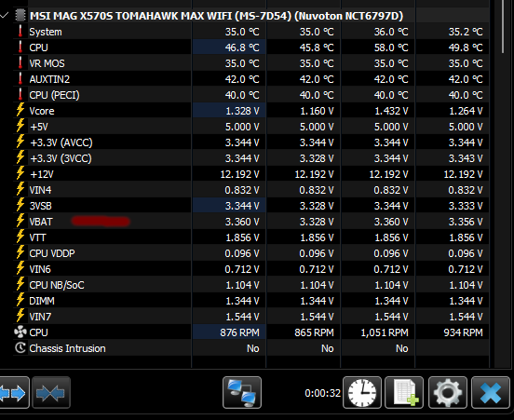This screenshot has height=420, width=514.
Task: Click the blue expand-columns arrows button
Action: (x=14, y=392)
